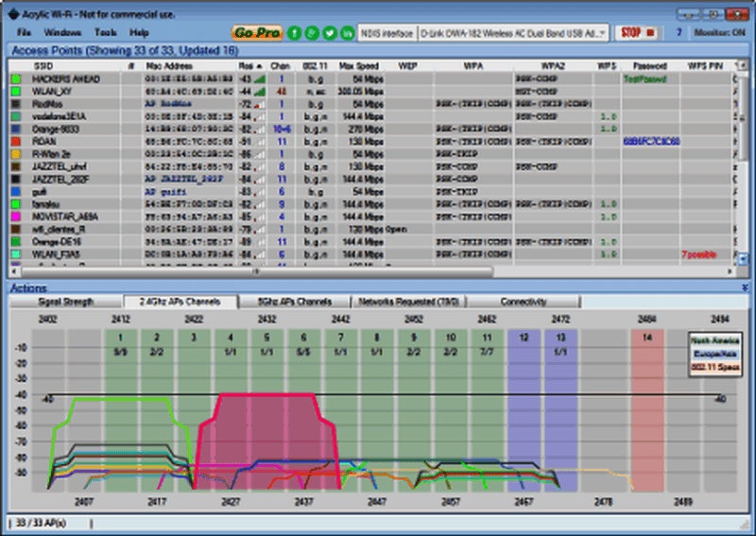Screen dimensions: 756x536
Task: Select the JAZZTEL_282F network row
Action: pyautogui.click(x=370, y=180)
